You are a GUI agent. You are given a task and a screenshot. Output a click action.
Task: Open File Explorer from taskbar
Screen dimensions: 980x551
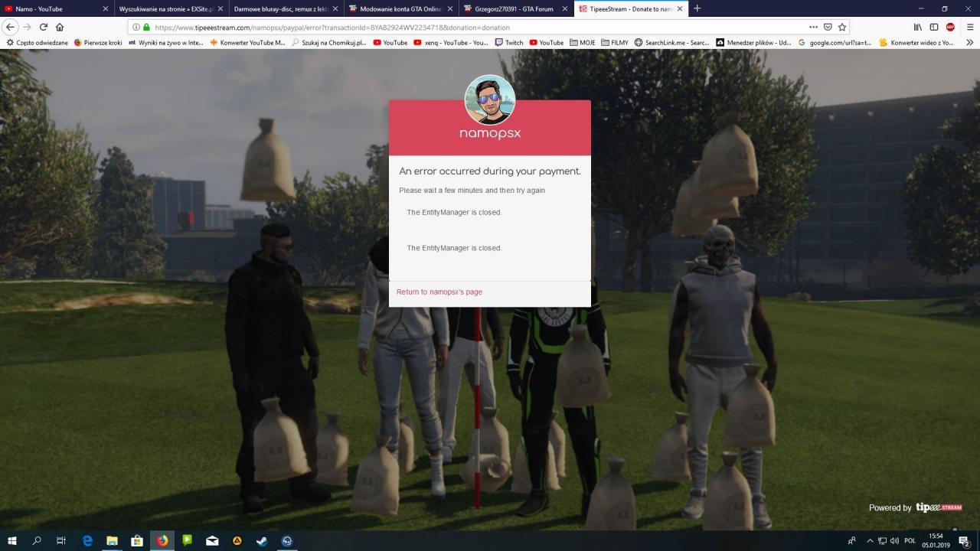click(112, 540)
